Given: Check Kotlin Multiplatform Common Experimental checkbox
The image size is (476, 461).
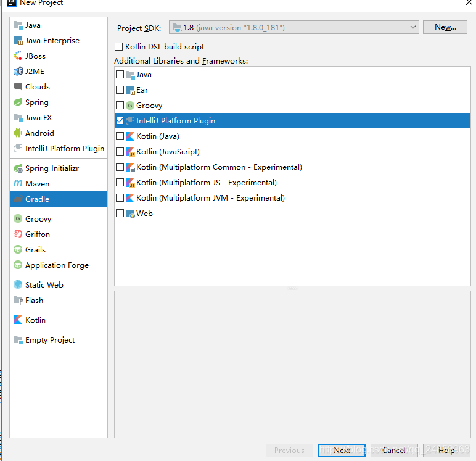Looking at the screenshot, I should click(x=120, y=167).
